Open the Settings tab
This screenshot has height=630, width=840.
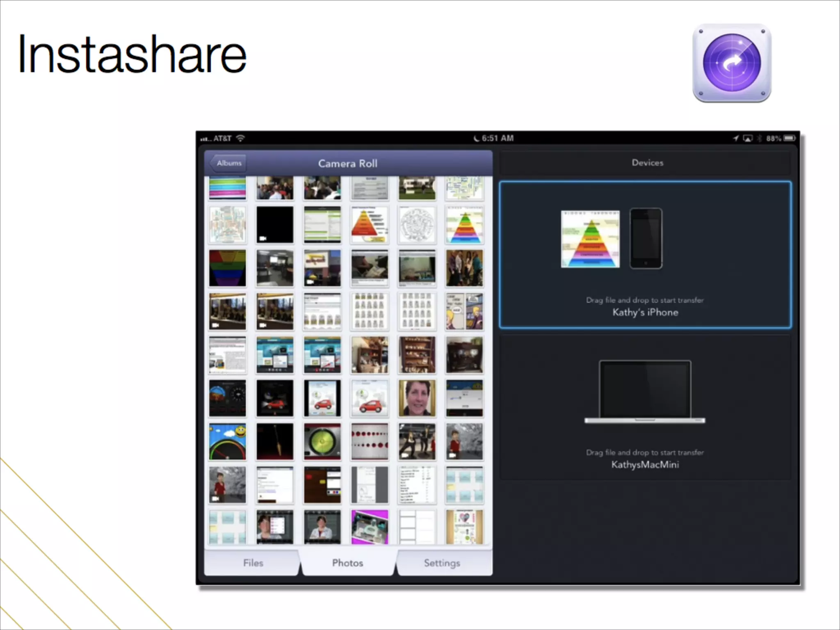[x=442, y=563]
